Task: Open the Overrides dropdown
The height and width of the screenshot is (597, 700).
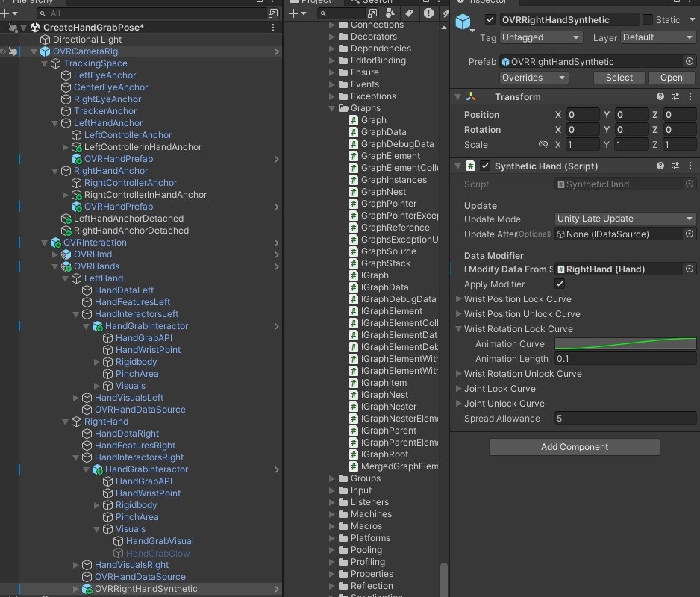Action: point(534,78)
